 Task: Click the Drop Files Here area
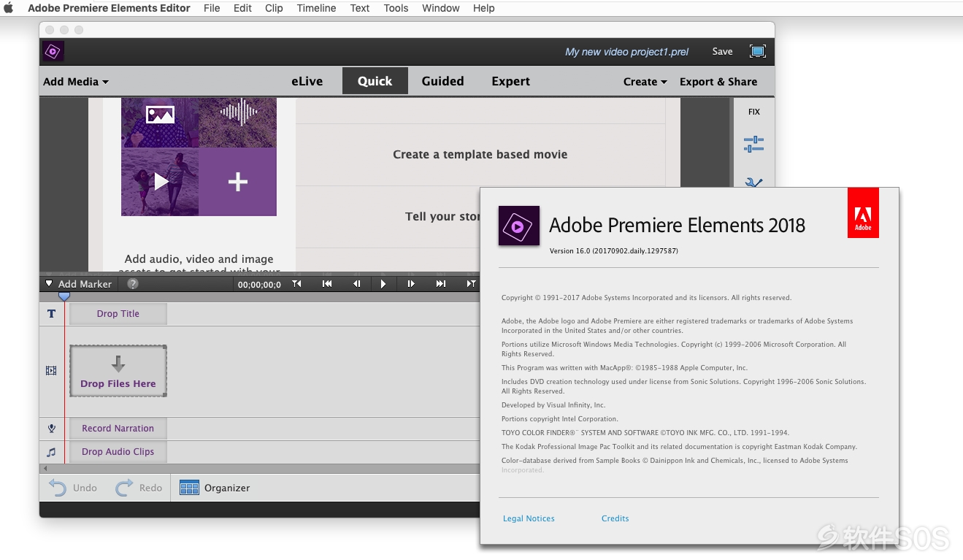tap(118, 371)
